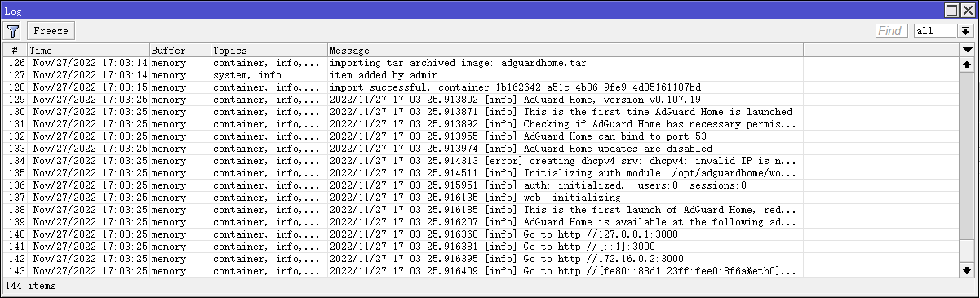
Task: Sort by the Time column header
Action: pyautogui.click(x=88, y=51)
